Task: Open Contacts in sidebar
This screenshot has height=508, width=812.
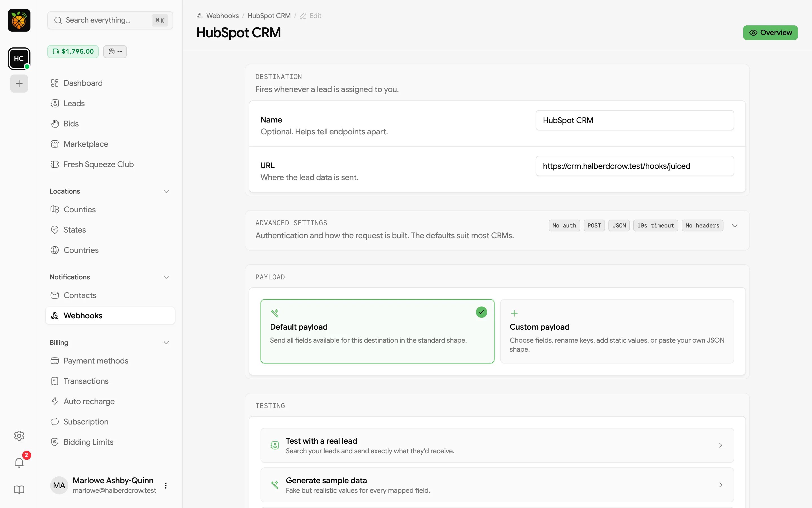Action: 110,295
